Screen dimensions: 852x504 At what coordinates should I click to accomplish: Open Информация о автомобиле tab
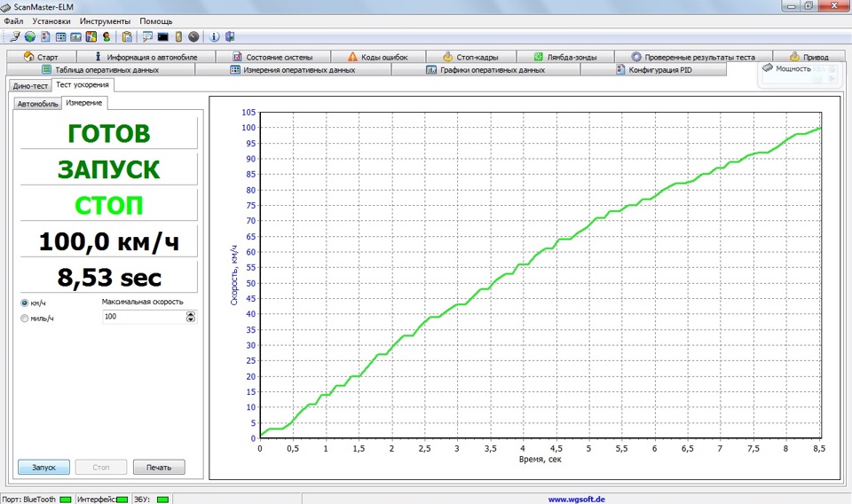point(146,57)
